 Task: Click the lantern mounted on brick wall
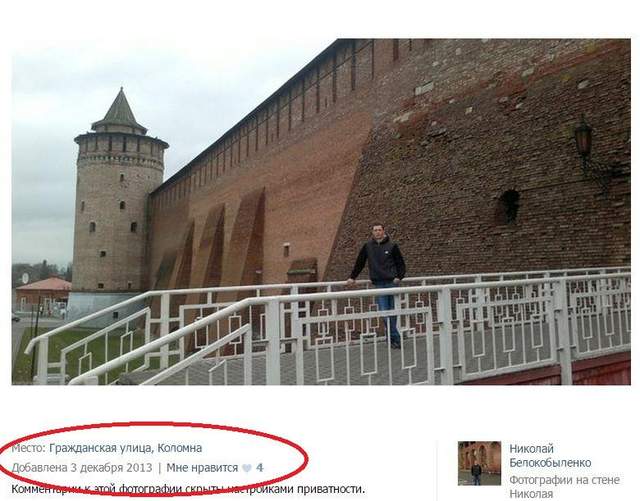584,137
